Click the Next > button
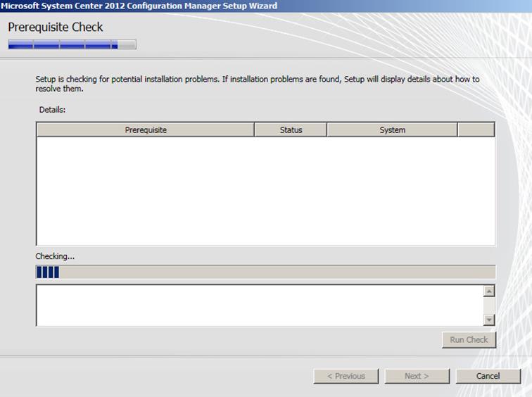The width and height of the screenshot is (532, 397). coord(417,376)
